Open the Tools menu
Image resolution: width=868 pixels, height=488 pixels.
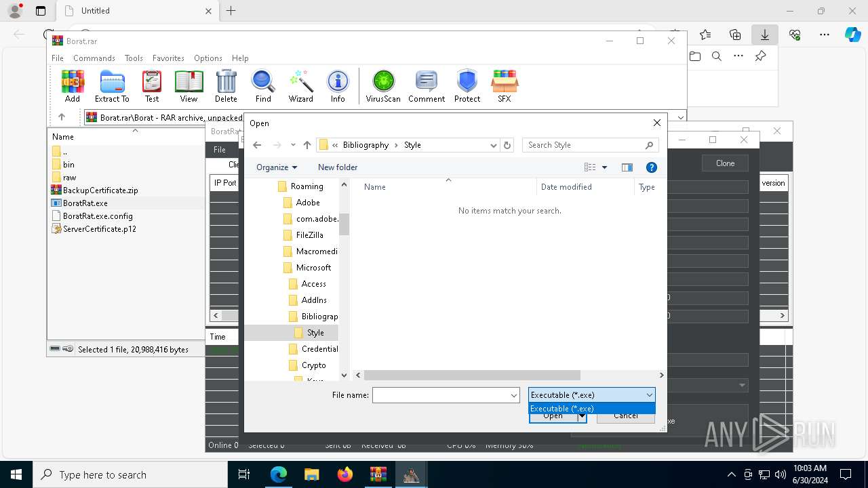tap(134, 58)
